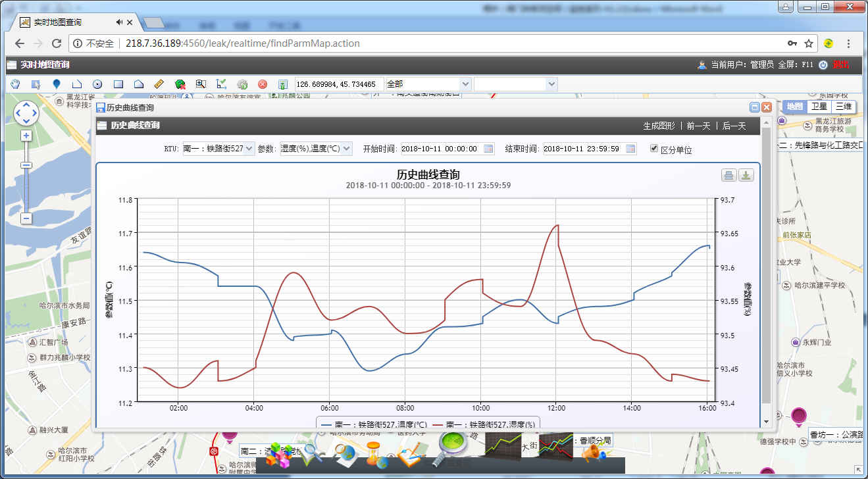Click the blue location marker tool
Screen dimensions: 868x479
(x=56, y=84)
